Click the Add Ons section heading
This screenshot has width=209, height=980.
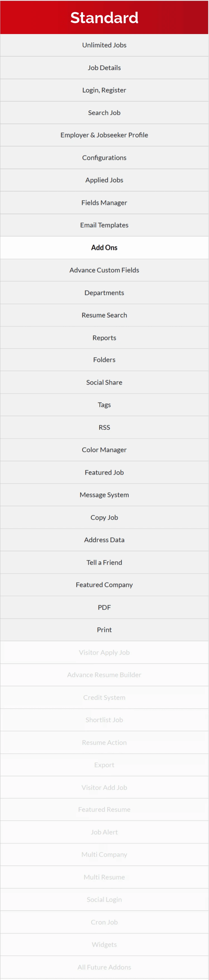(x=104, y=248)
